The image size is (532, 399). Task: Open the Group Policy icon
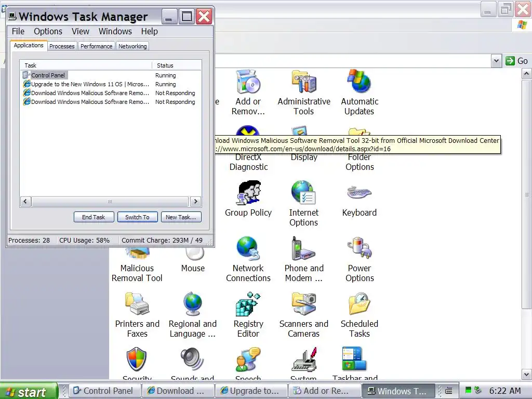point(248,193)
